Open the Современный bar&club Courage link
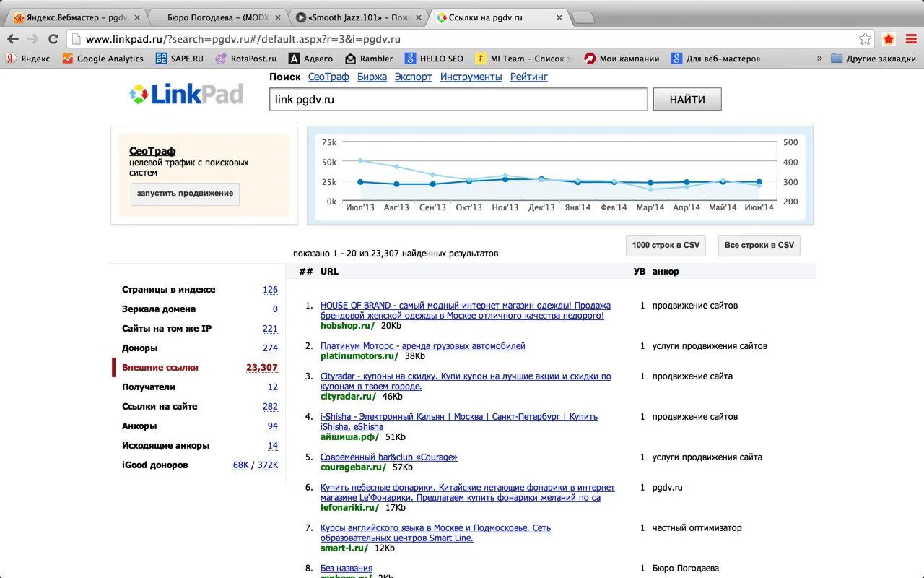The width and height of the screenshot is (924, 578). [x=389, y=457]
